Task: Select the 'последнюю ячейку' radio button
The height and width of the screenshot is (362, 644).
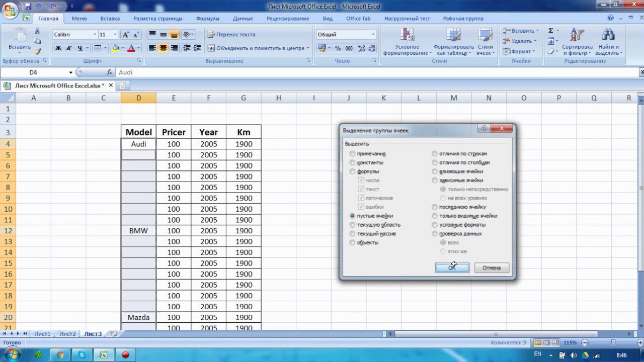Action: [435, 207]
